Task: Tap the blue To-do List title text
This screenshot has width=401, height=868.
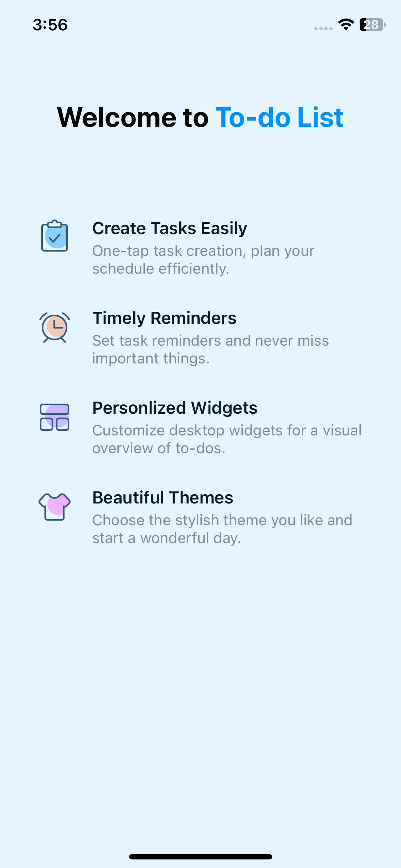Action: (279, 117)
